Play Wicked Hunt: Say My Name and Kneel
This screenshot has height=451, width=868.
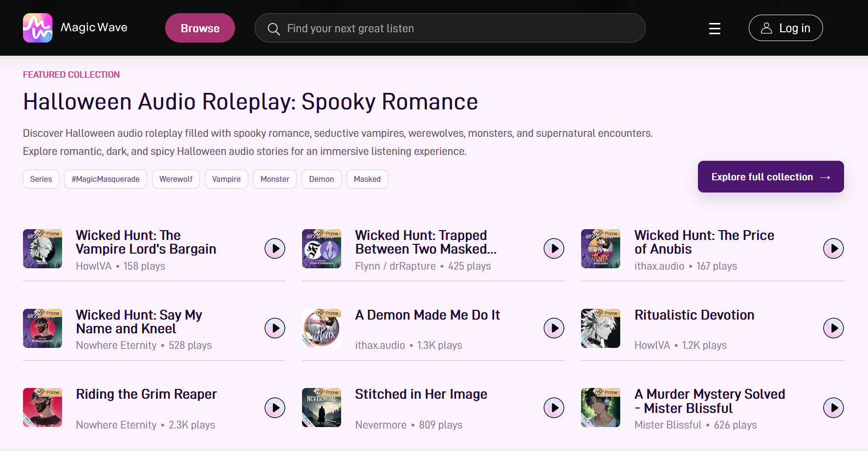(275, 328)
